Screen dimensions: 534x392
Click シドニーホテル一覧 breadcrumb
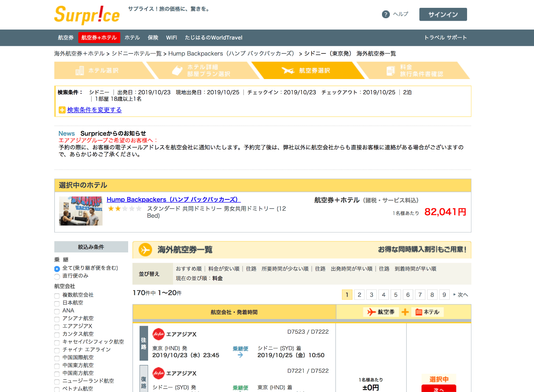pyautogui.click(x=136, y=54)
